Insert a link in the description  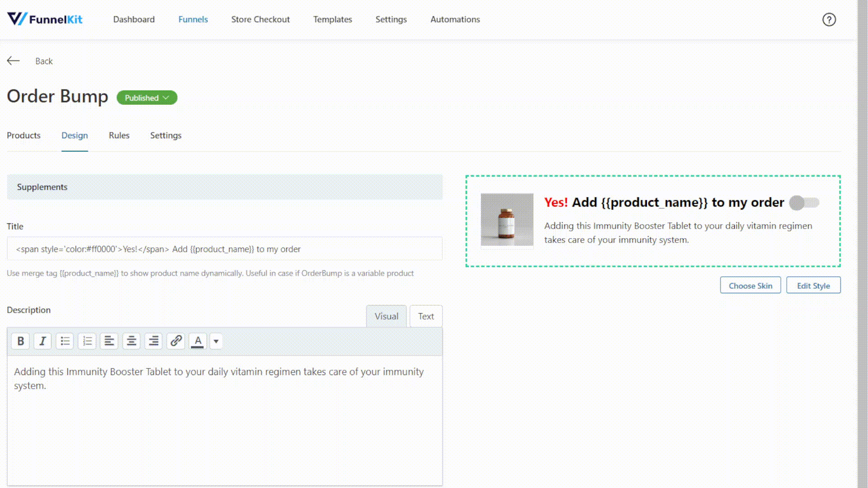tap(176, 341)
